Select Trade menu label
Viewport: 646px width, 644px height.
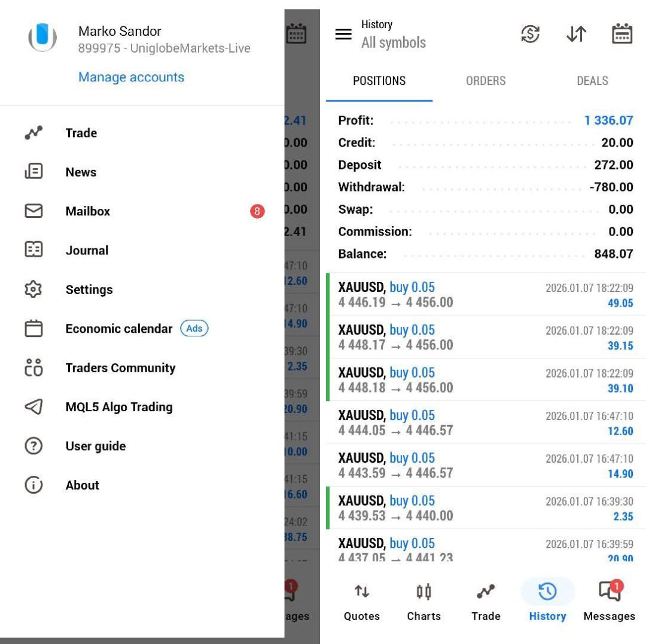(81, 133)
